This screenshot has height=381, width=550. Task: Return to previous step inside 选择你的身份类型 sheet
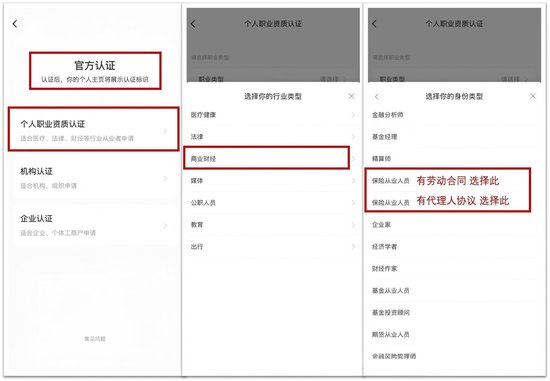click(x=377, y=96)
